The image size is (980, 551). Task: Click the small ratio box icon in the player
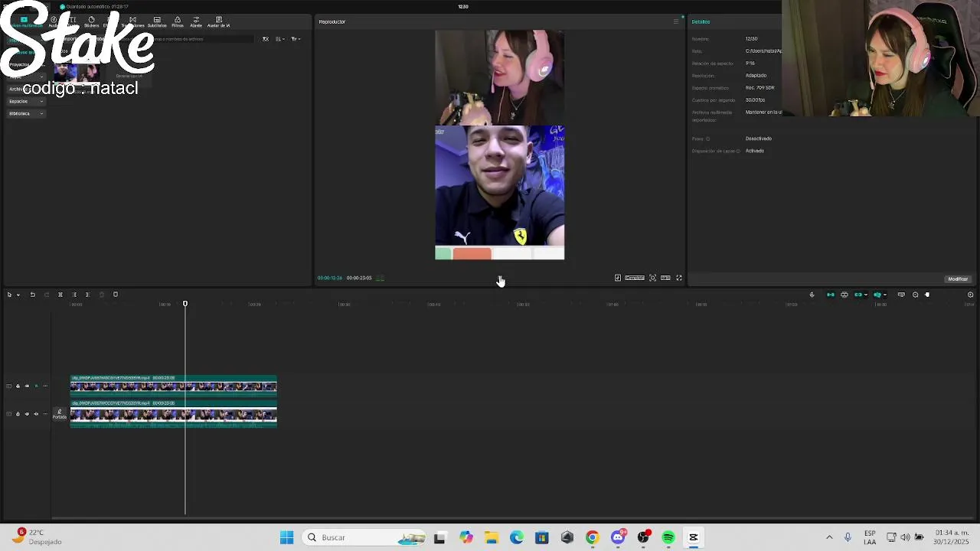click(x=665, y=278)
